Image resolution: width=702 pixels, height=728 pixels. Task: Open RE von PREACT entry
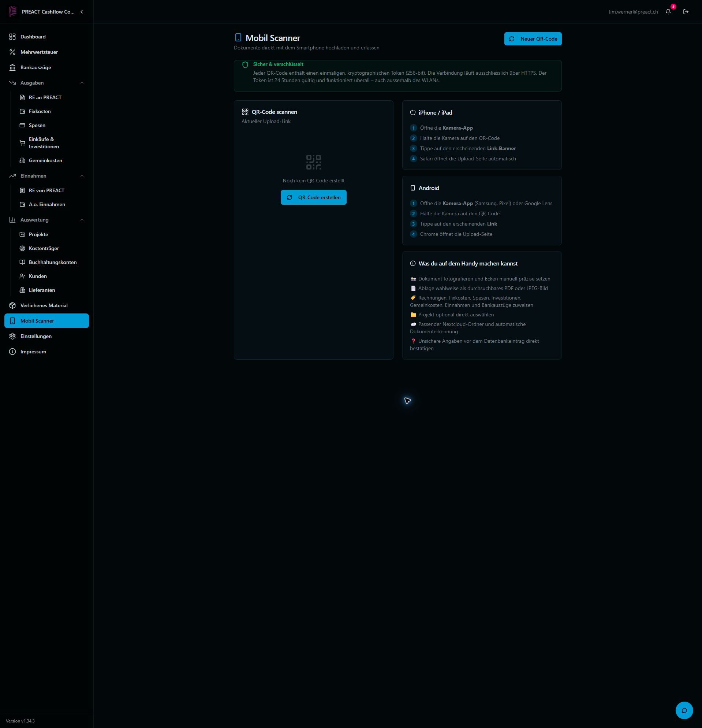click(51, 190)
